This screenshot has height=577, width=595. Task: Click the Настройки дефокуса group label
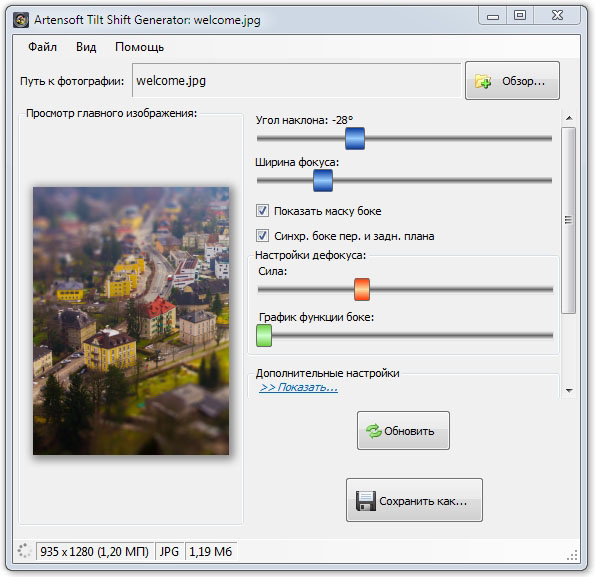310,255
